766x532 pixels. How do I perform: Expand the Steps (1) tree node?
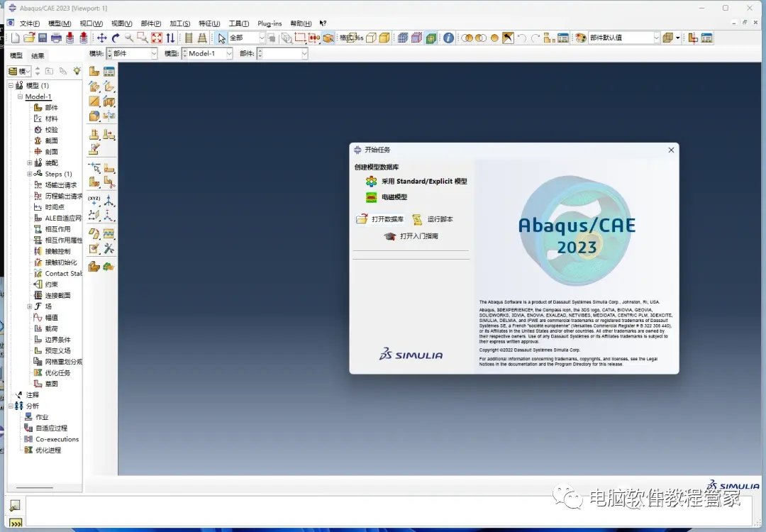pos(29,174)
